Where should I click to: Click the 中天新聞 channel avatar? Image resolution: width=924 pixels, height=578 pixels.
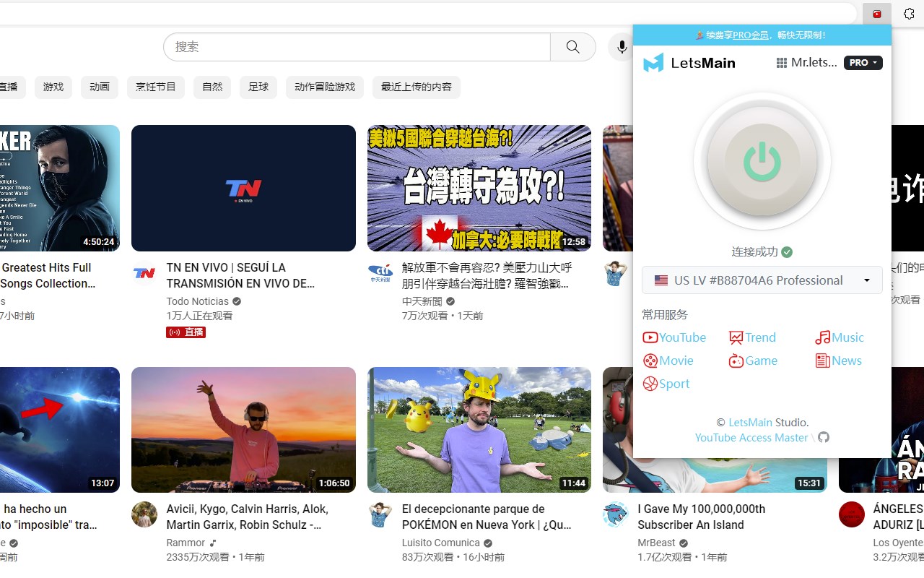click(x=380, y=273)
